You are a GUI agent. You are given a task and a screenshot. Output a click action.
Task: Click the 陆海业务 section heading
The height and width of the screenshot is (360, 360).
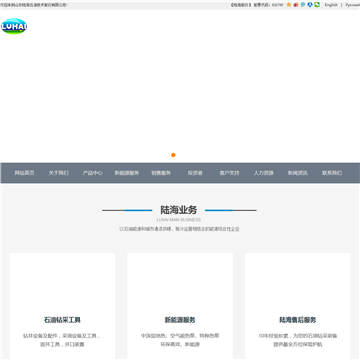179,210
